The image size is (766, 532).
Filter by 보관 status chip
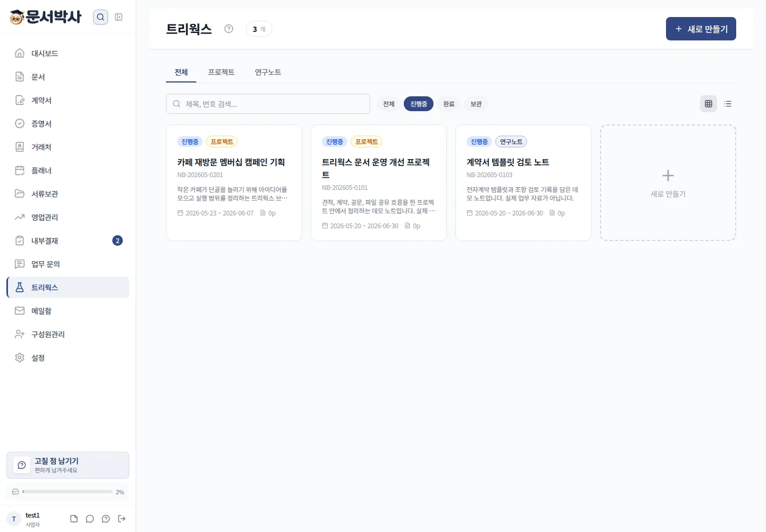pos(476,104)
